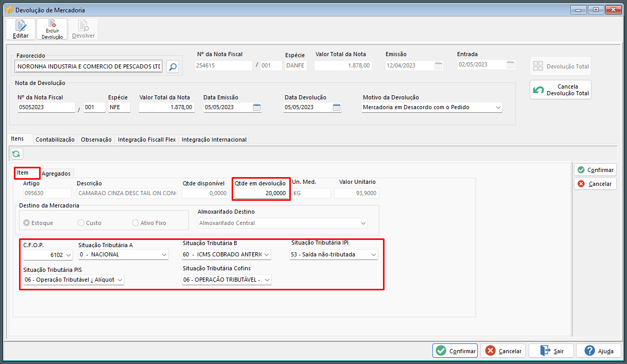Switch to the Contabilização tab
Screen dimensions: 627x364
point(55,140)
